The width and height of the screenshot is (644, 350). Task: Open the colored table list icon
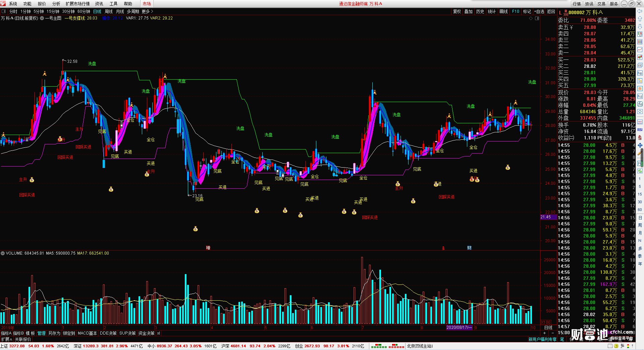640,42
